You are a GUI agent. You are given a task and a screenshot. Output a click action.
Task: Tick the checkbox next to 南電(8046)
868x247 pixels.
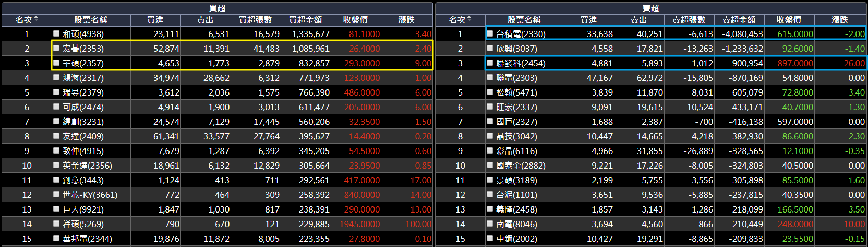tap(490, 224)
